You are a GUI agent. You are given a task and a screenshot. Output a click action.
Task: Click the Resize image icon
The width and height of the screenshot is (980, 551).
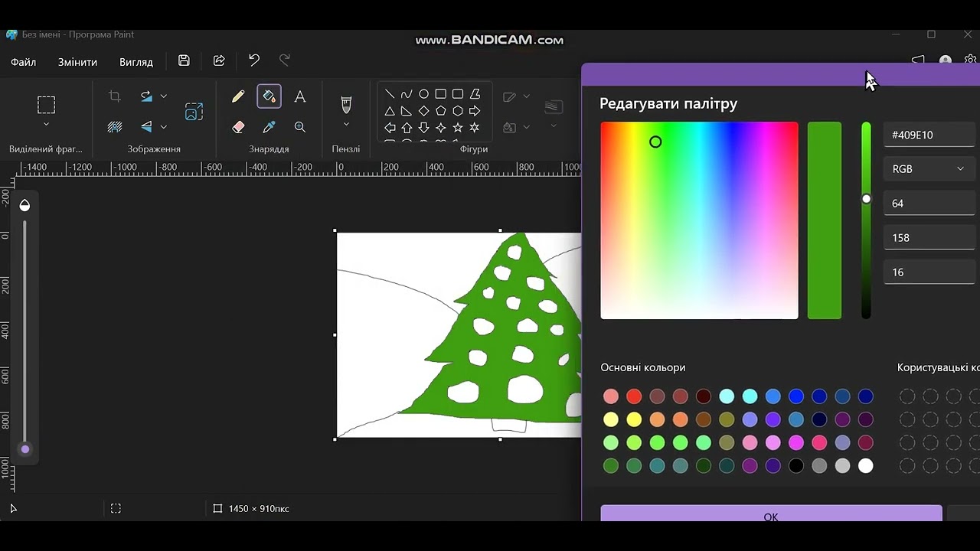[x=194, y=112]
